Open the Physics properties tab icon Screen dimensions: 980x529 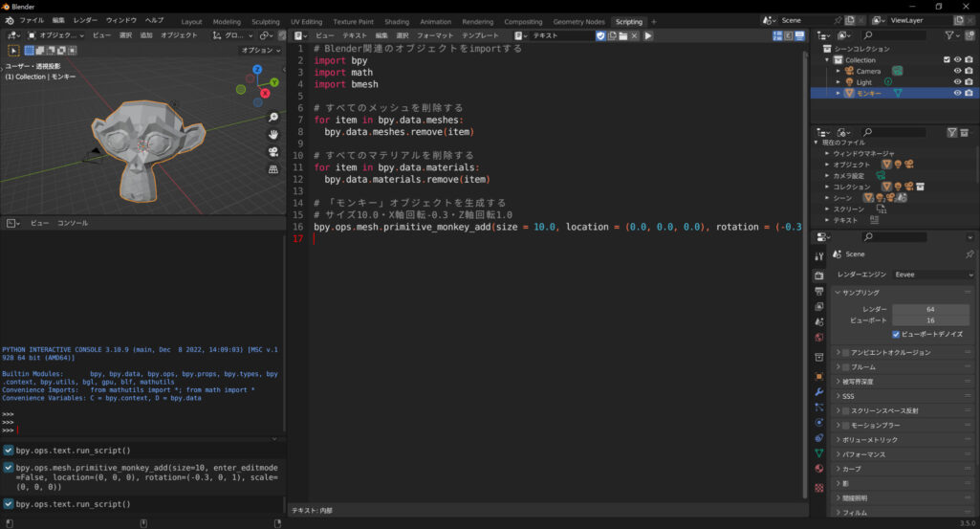point(819,422)
